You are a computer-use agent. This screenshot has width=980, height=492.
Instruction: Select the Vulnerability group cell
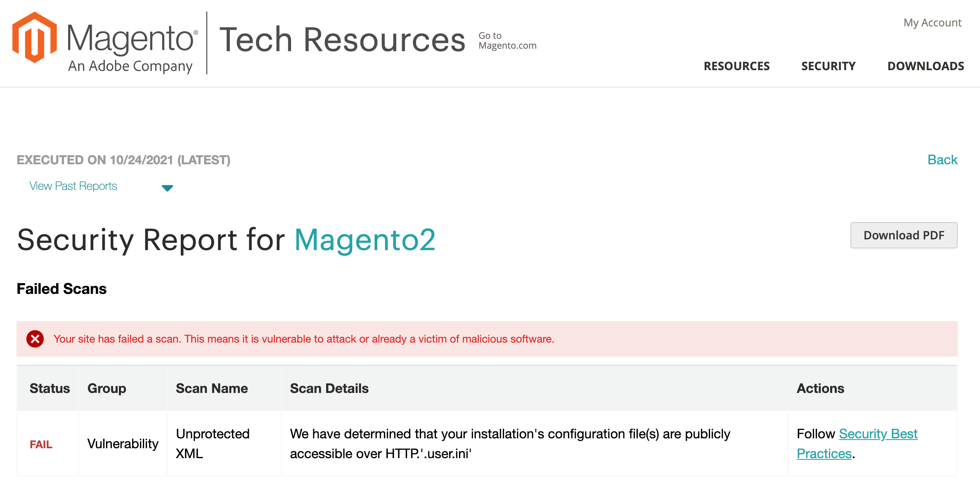(123, 444)
